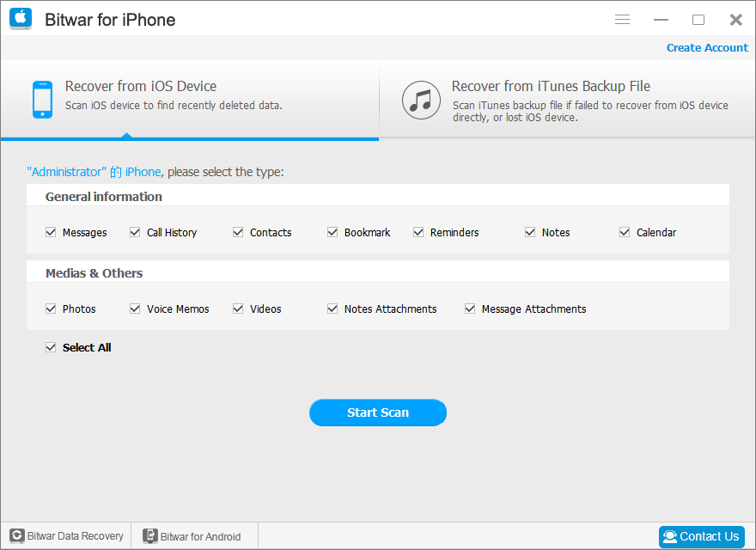Close the Bitwar for iPhone window
Image resolution: width=756 pixels, height=550 pixels.
click(735, 20)
